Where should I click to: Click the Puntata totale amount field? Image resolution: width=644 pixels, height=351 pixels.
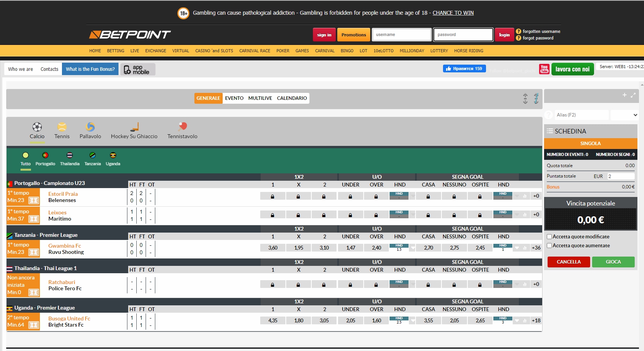coord(621,176)
